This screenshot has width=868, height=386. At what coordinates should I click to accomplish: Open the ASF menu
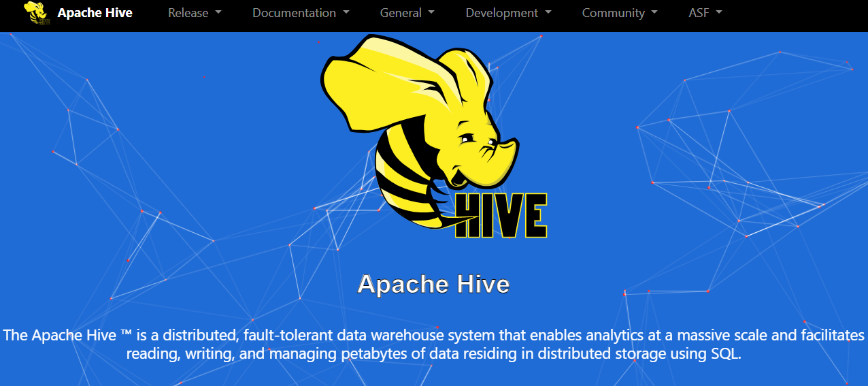(699, 13)
